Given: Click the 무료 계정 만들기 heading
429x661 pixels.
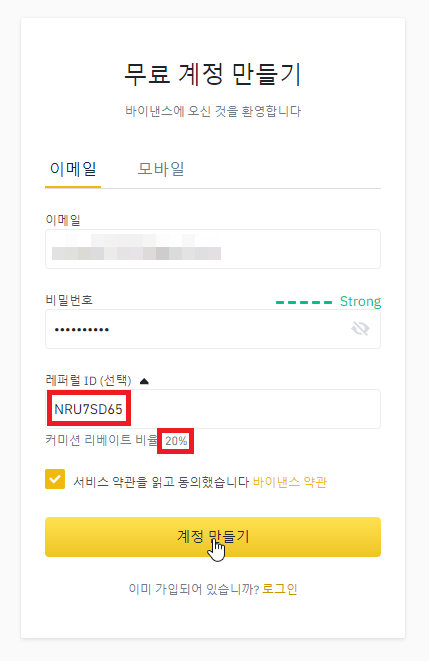Looking at the screenshot, I should coord(213,75).
